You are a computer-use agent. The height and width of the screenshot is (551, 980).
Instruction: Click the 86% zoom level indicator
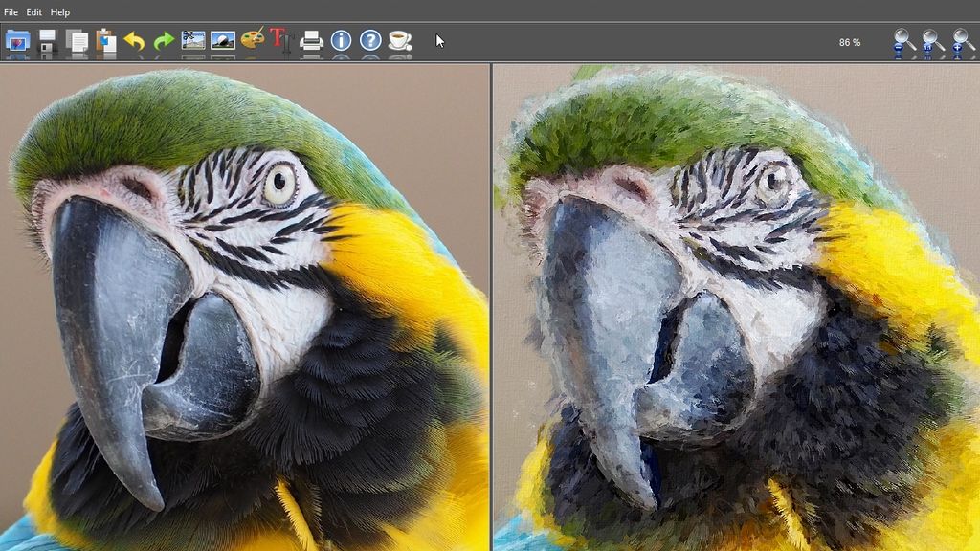point(851,42)
